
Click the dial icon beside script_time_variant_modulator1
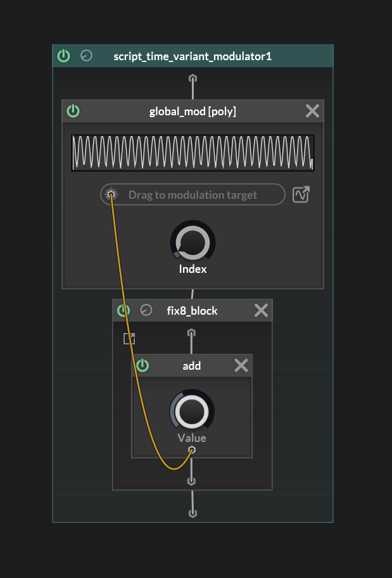[86, 56]
